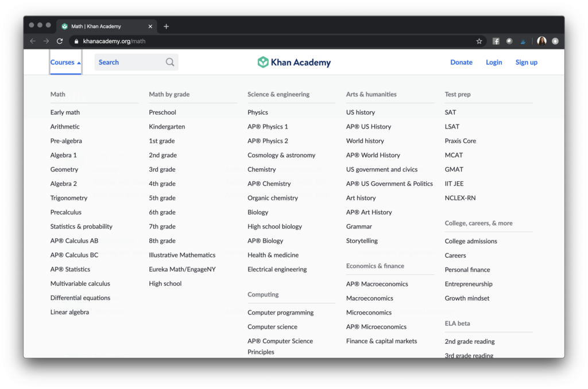Select the Math | Khan Academy browser tab
The image size is (588, 389).
pyautogui.click(x=100, y=26)
